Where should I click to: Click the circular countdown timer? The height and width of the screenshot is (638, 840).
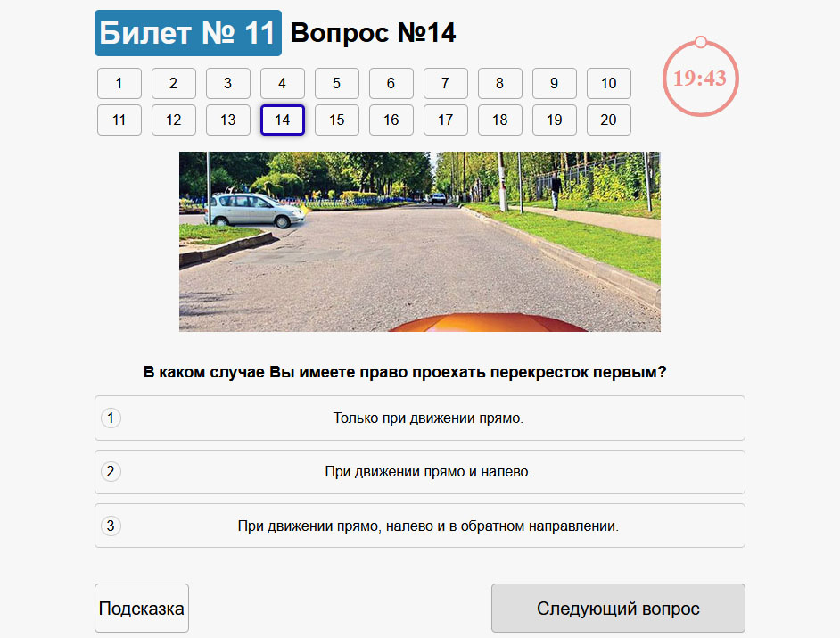coord(700,78)
